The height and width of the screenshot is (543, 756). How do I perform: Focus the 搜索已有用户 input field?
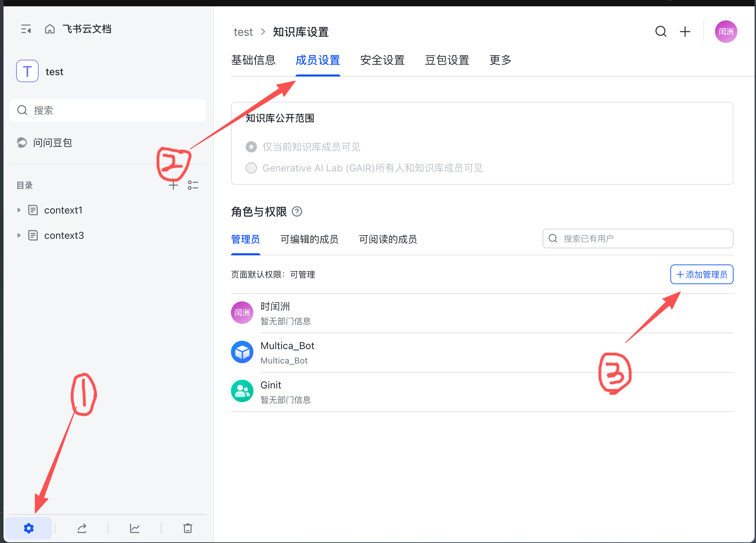pyautogui.click(x=638, y=238)
